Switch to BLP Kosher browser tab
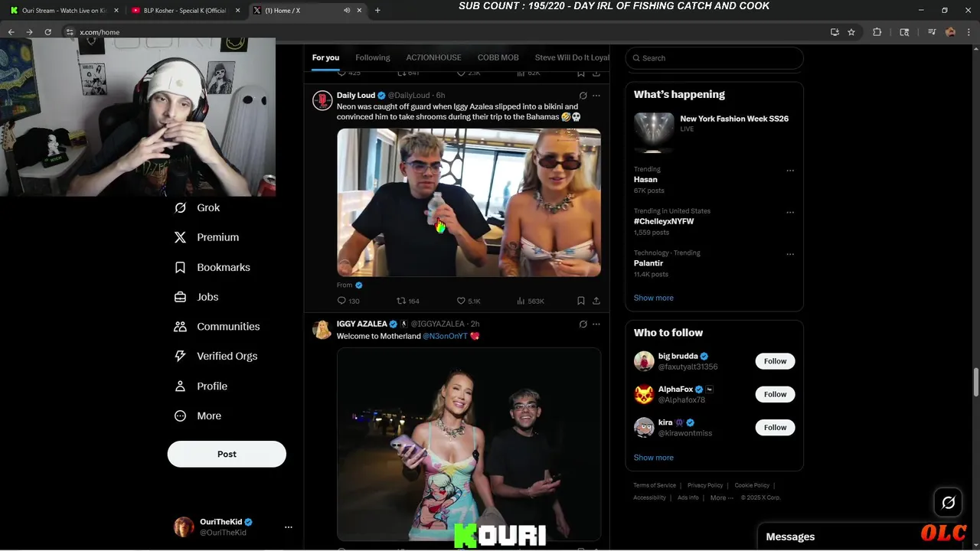This screenshot has width=980, height=551. [x=185, y=11]
